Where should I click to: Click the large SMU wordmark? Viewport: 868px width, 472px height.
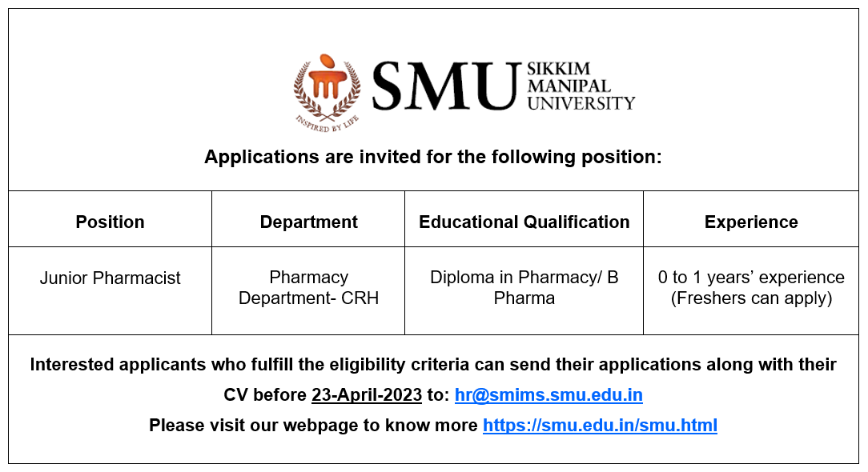coord(446,86)
